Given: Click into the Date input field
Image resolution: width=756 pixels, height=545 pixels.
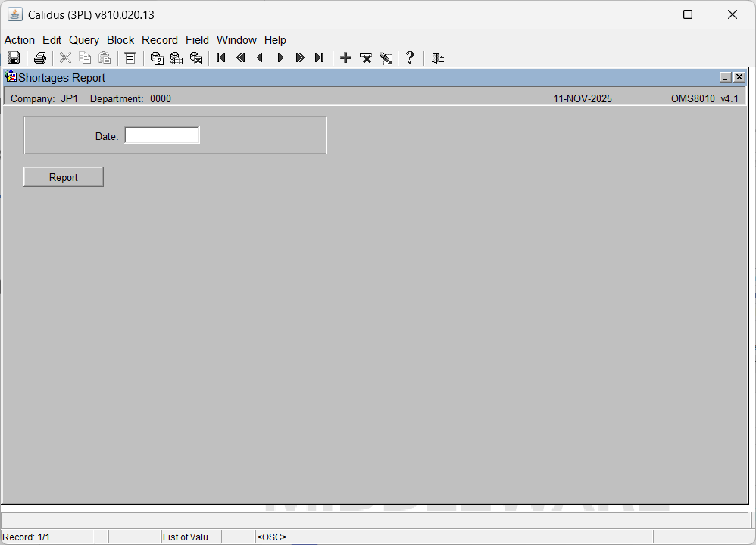Looking at the screenshot, I should [x=162, y=135].
